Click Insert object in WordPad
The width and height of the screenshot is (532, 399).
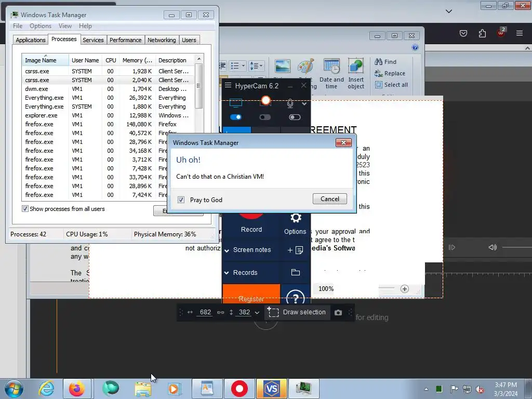pos(356,74)
